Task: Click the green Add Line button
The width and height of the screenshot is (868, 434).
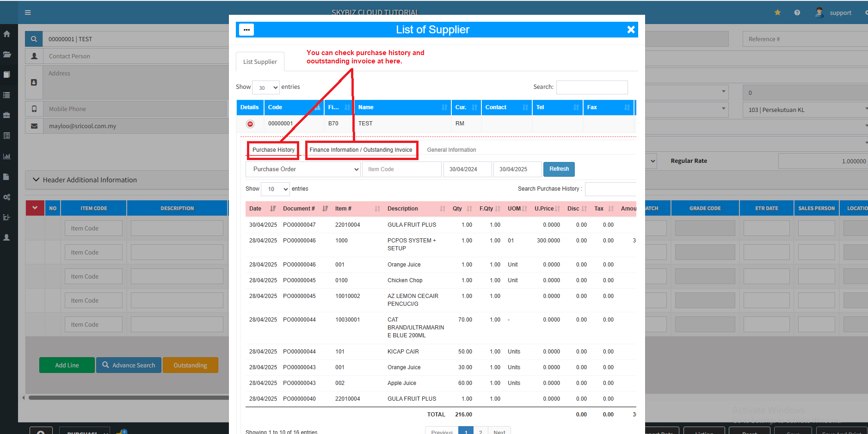Action: point(67,365)
